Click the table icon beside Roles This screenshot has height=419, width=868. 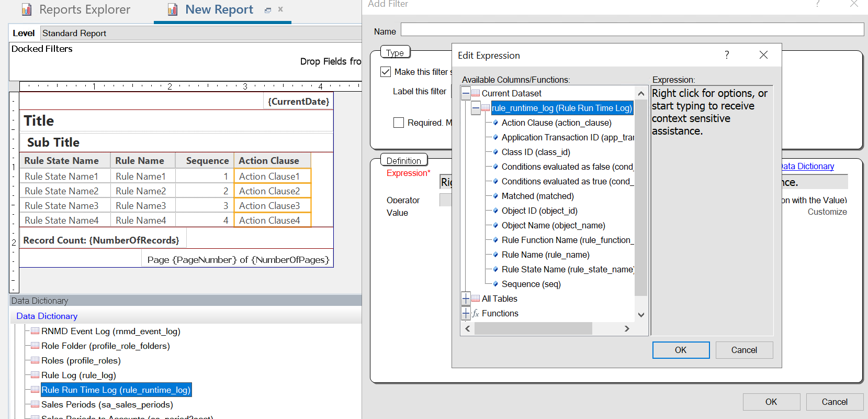35,360
